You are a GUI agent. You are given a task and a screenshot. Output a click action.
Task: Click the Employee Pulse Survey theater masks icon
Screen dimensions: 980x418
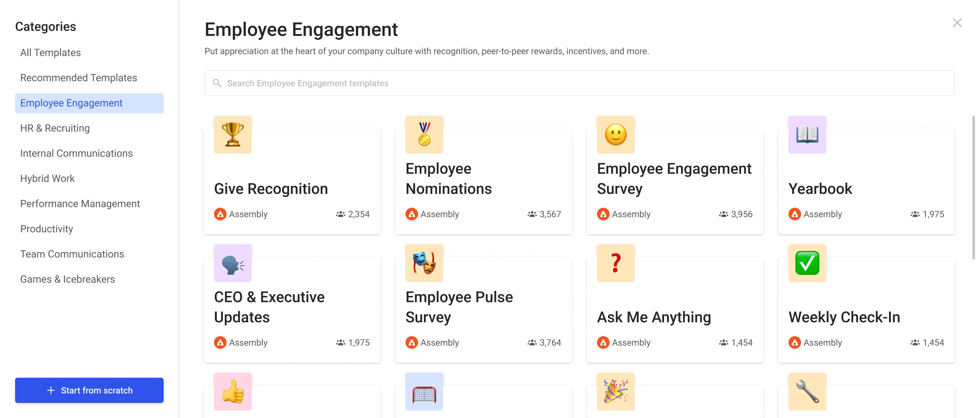424,263
